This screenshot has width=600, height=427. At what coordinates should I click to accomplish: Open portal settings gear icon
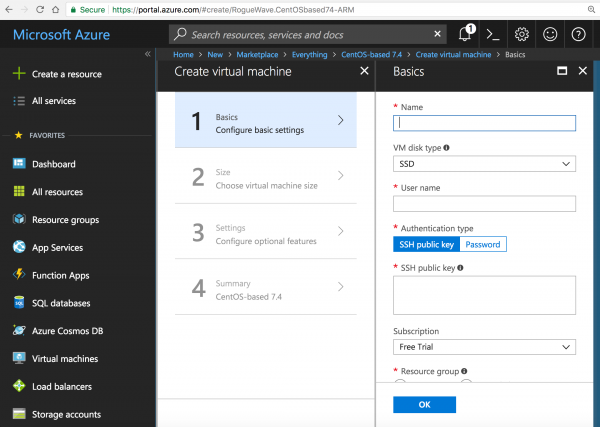click(x=521, y=34)
